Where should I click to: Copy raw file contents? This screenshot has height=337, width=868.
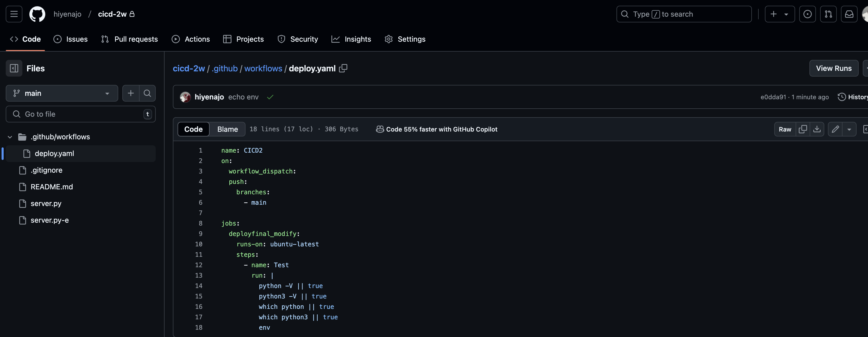click(x=803, y=129)
